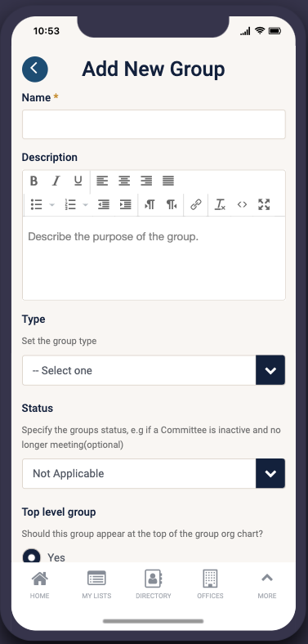Clear text formatting in editor
This screenshot has width=308, height=644.
click(220, 204)
